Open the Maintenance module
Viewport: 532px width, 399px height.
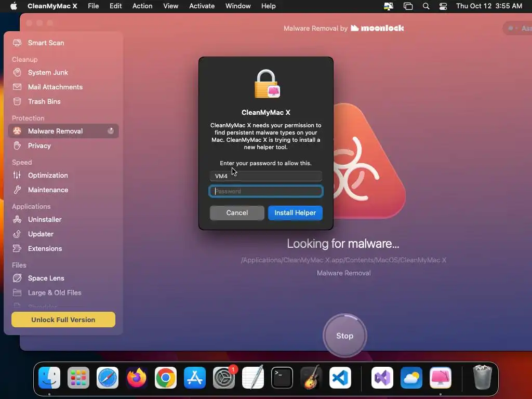pyautogui.click(x=63, y=190)
